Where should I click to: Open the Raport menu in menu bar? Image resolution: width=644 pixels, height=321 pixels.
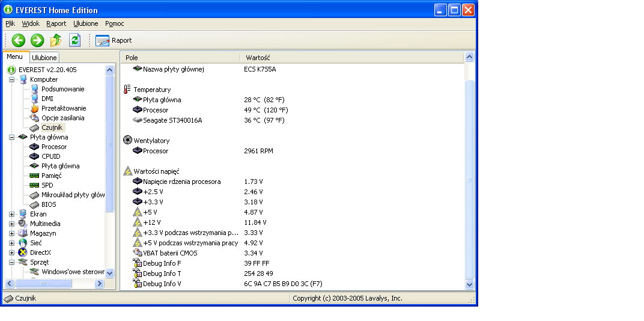click(x=56, y=23)
